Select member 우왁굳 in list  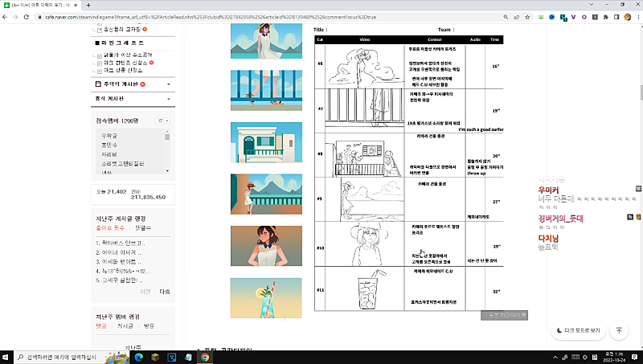(109, 136)
